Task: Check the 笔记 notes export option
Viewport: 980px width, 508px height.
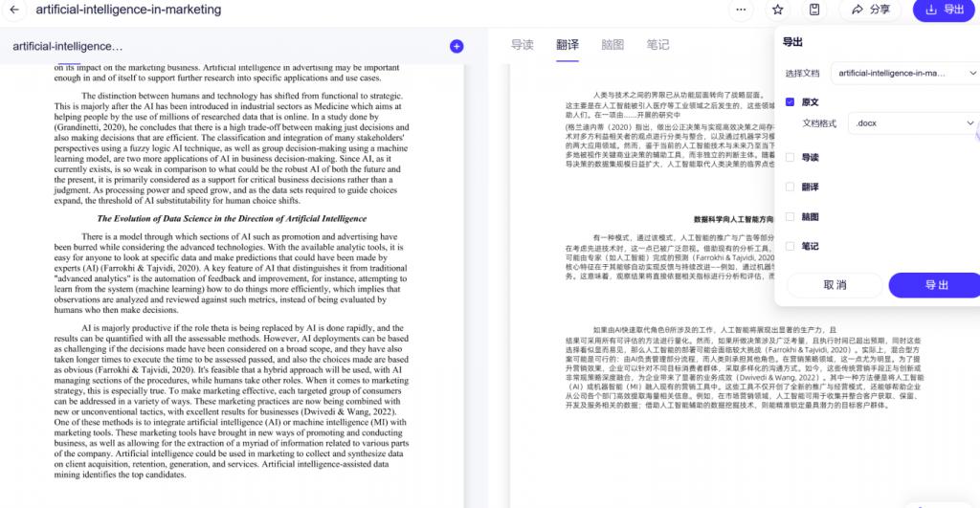Action: coord(790,247)
